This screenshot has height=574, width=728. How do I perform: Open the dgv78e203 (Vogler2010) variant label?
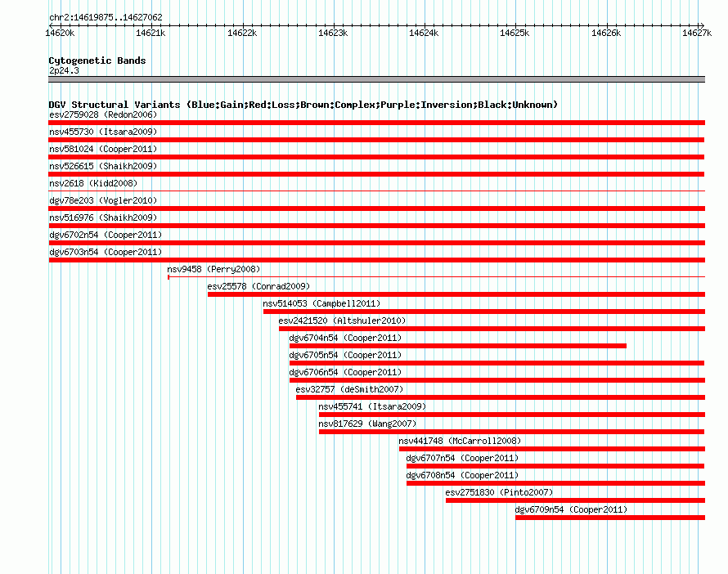pyautogui.click(x=103, y=200)
